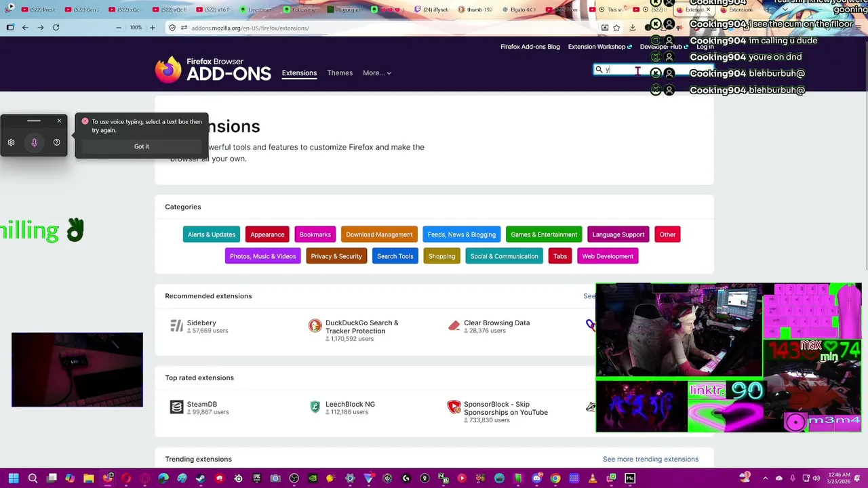Open Windows taskbar search
Image resolution: width=868 pixels, height=488 pixels.
(33, 479)
